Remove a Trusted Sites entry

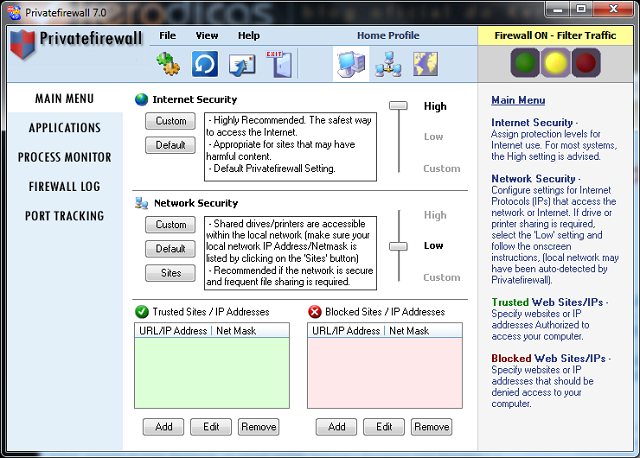click(x=259, y=427)
